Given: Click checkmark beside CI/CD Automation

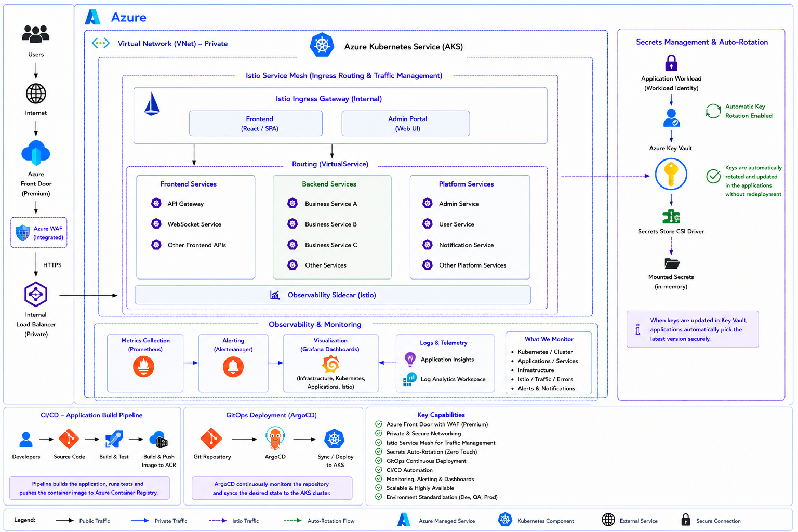Looking at the screenshot, I should tap(379, 470).
